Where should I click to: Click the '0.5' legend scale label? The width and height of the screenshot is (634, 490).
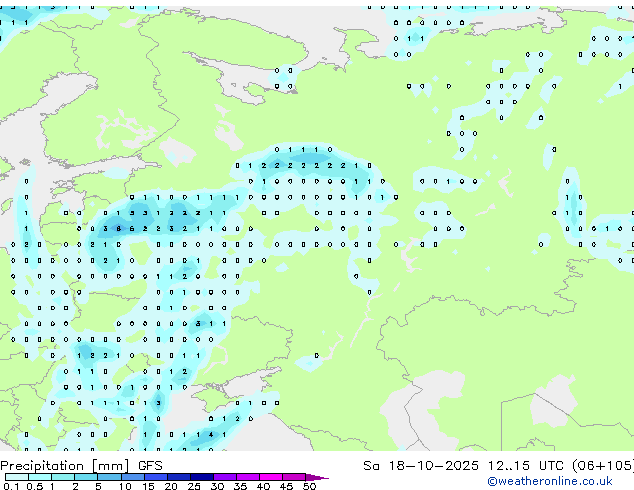pyautogui.click(x=35, y=486)
